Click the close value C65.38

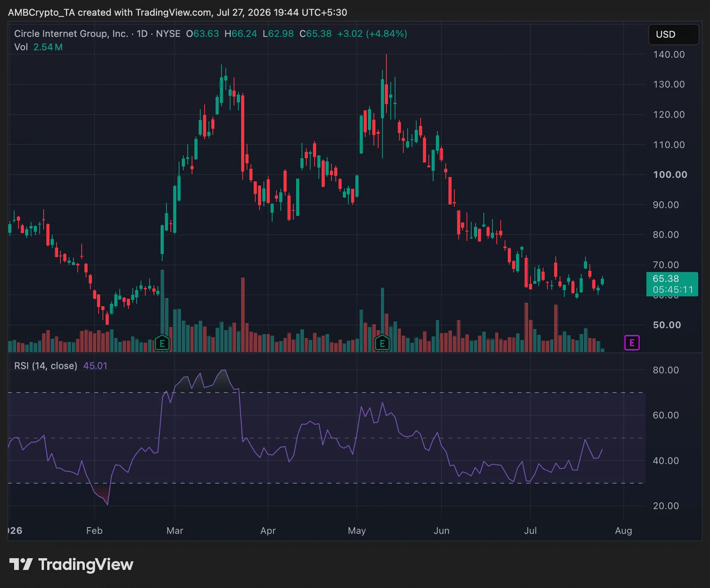point(315,34)
